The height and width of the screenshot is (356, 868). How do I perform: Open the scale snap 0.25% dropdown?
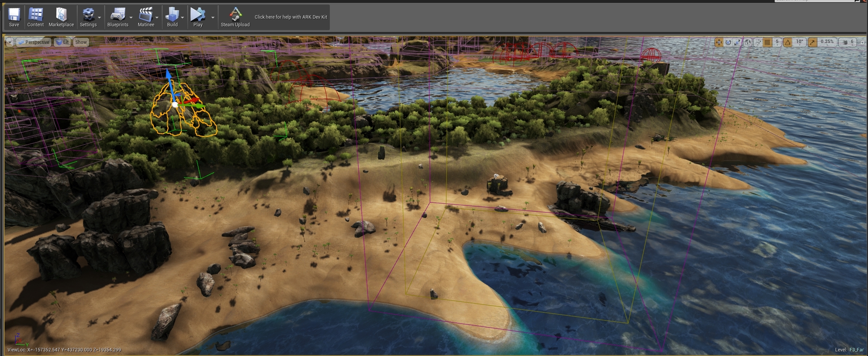pyautogui.click(x=827, y=42)
